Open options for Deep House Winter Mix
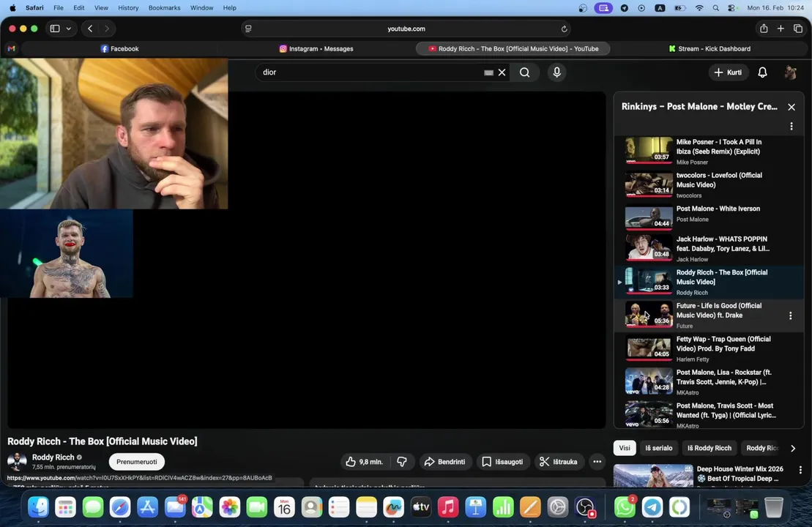This screenshot has width=812, height=527. pyautogui.click(x=800, y=470)
